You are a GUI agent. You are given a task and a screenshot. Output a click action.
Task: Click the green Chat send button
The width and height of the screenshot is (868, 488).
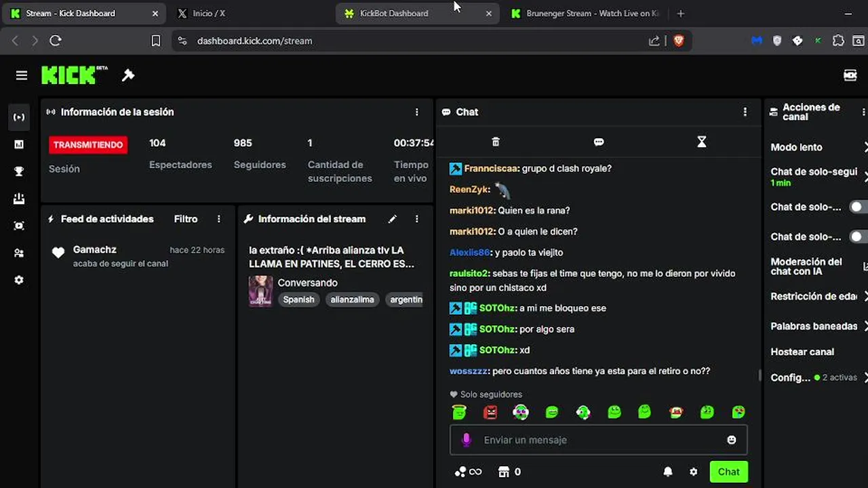[x=728, y=472]
